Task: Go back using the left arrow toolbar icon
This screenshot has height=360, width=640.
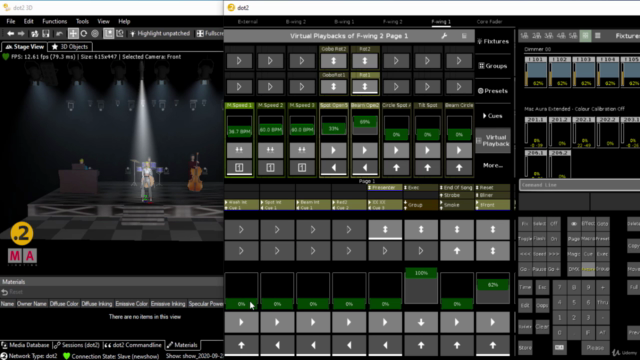Action: (x=11, y=33)
